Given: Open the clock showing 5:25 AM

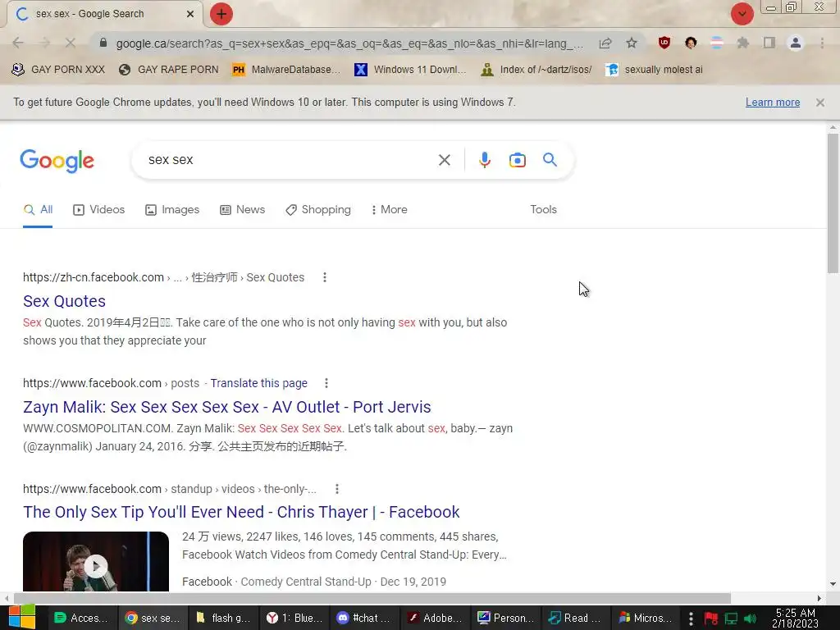Looking at the screenshot, I should point(796,618).
